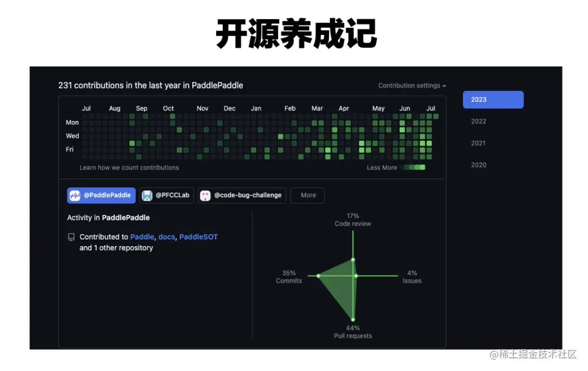Click the 'and 1 other repository' text
Viewport: 588px width, 371px height.
117,247
